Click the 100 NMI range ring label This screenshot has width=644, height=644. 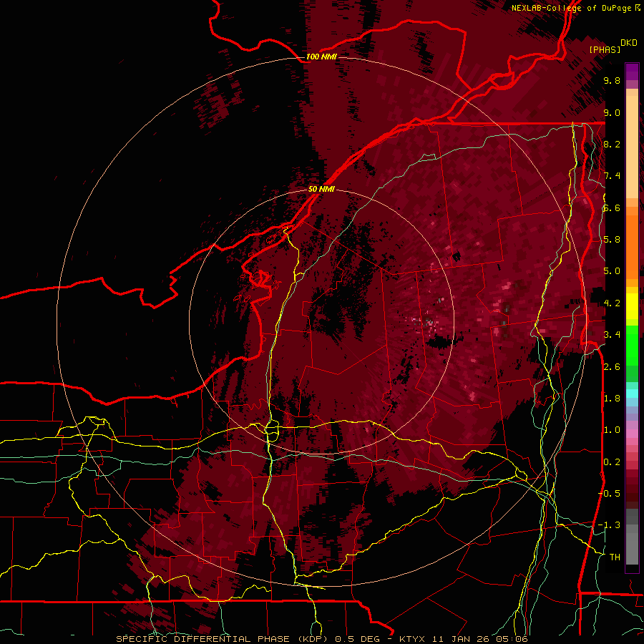pyautogui.click(x=321, y=57)
